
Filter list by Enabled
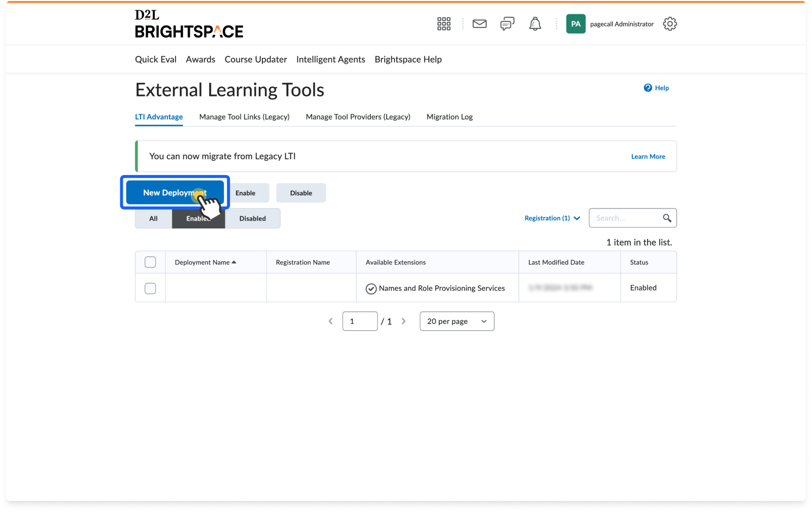[198, 218]
